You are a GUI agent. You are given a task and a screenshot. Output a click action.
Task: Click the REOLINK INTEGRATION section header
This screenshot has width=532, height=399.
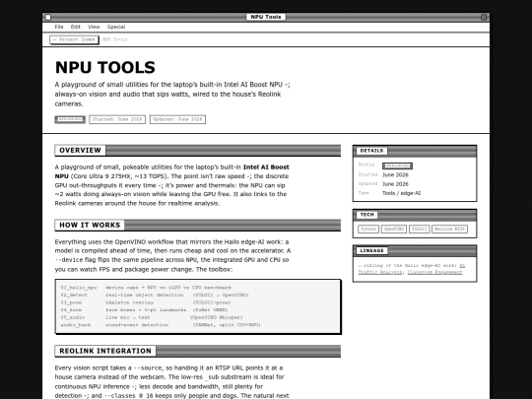point(198,351)
